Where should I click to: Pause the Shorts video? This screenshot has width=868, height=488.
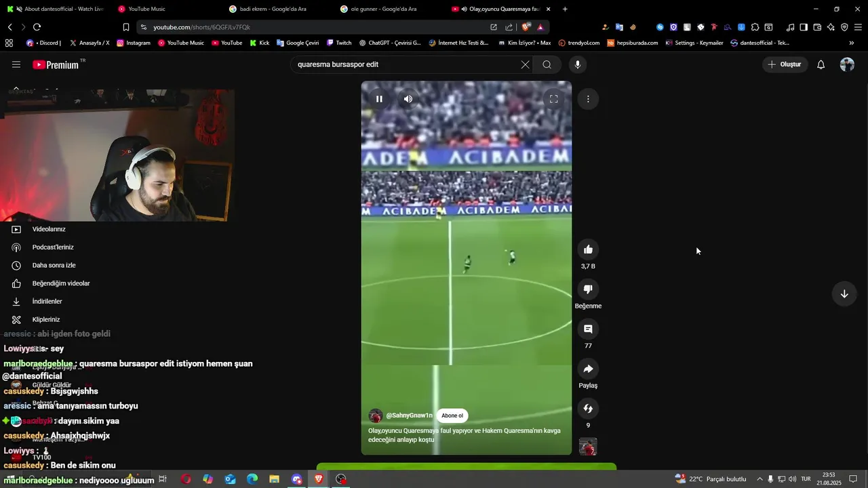[x=379, y=99]
